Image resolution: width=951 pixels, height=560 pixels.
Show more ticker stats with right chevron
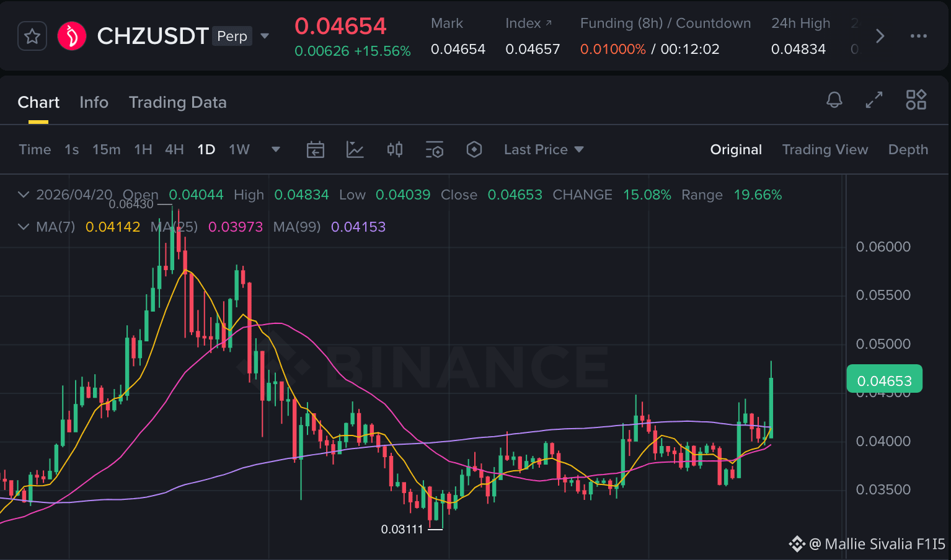pos(880,36)
